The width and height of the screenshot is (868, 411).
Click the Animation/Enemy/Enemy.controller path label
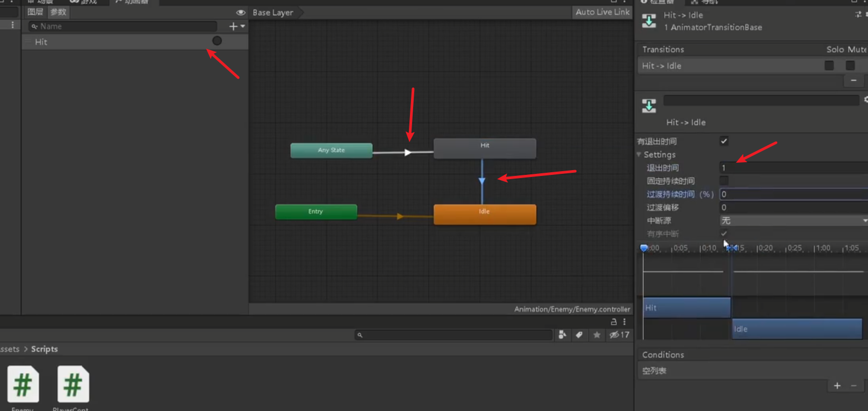tap(572, 309)
